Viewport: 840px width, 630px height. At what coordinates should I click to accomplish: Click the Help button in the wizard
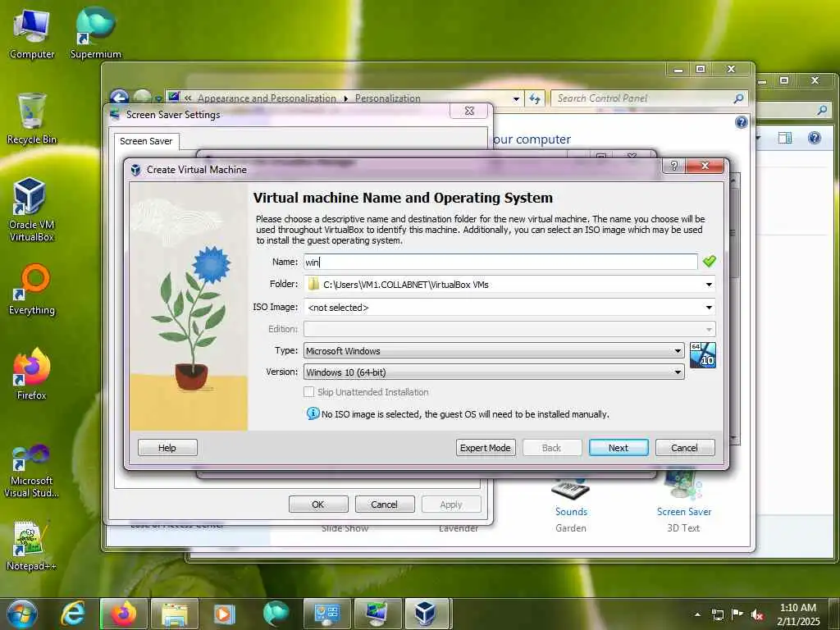[x=167, y=448]
